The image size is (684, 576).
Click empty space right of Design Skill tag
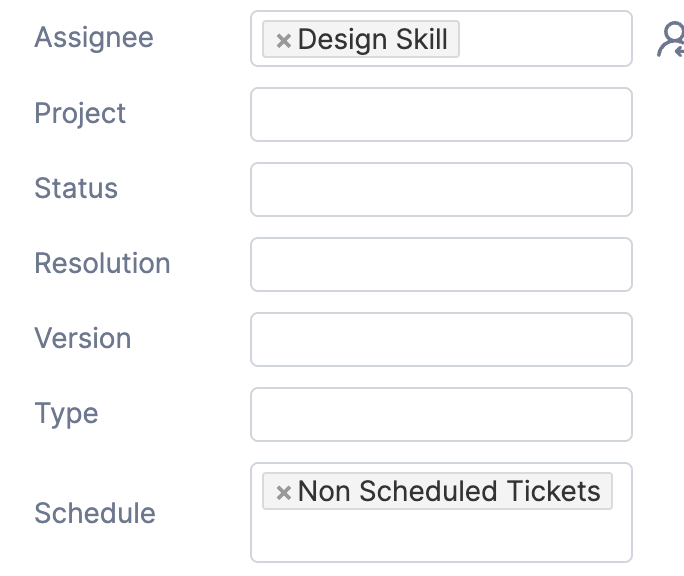[545, 40]
